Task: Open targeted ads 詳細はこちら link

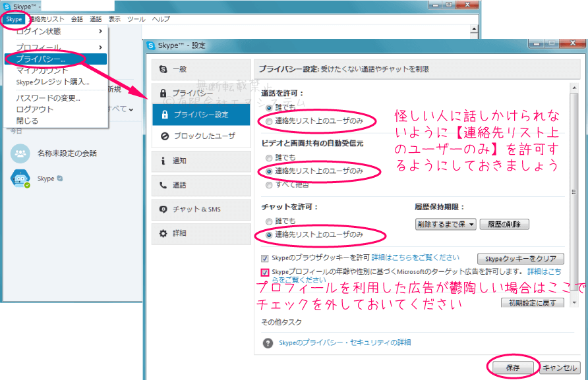Action: click(544, 271)
